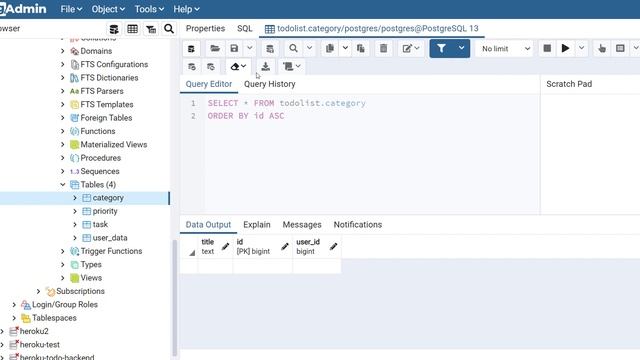Open the File menu
Image resolution: width=640 pixels, height=360 pixels.
click(71, 9)
